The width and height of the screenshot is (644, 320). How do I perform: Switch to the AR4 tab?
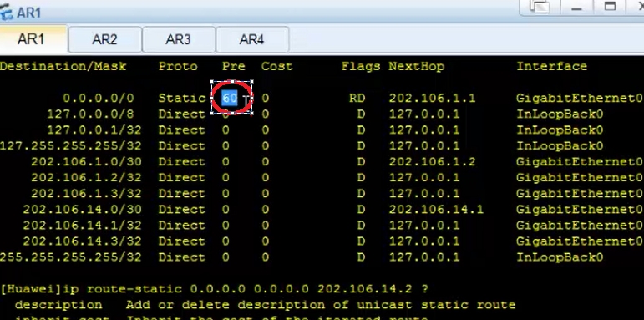tap(251, 39)
